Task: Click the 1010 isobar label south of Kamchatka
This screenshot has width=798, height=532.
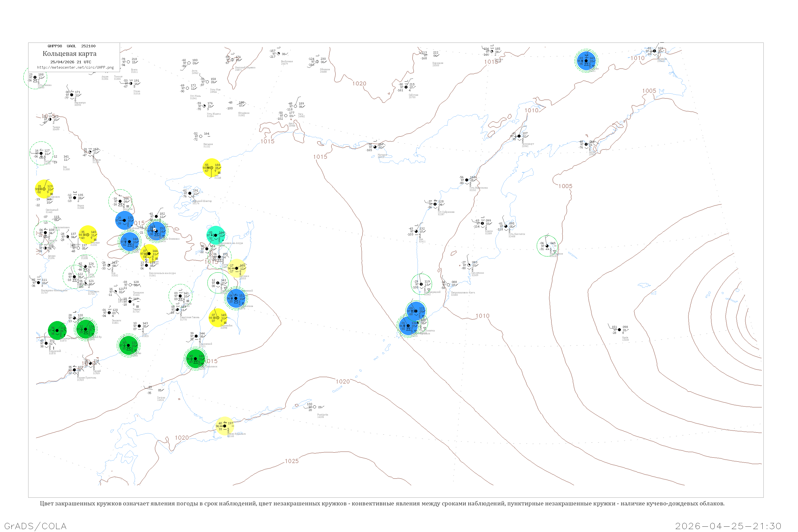Action: [482, 316]
